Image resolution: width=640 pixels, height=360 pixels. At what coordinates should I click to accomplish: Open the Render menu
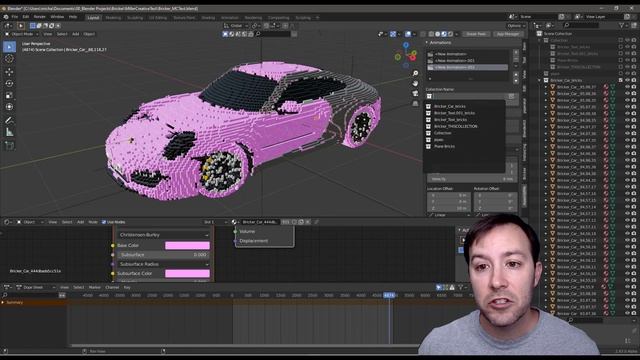40,17
